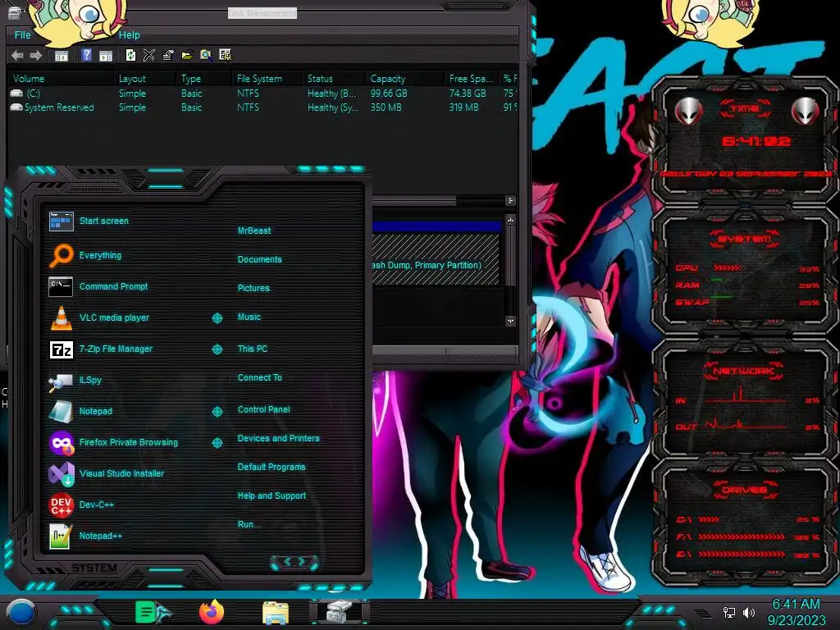Click scroll-down arrow in the disk graphical pane
The width and height of the screenshot is (840, 630).
(x=510, y=321)
